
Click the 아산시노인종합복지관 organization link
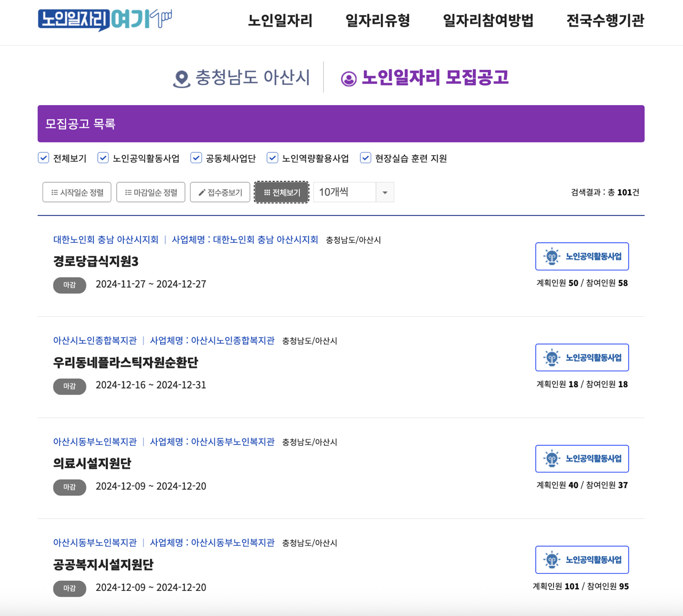coord(94,341)
